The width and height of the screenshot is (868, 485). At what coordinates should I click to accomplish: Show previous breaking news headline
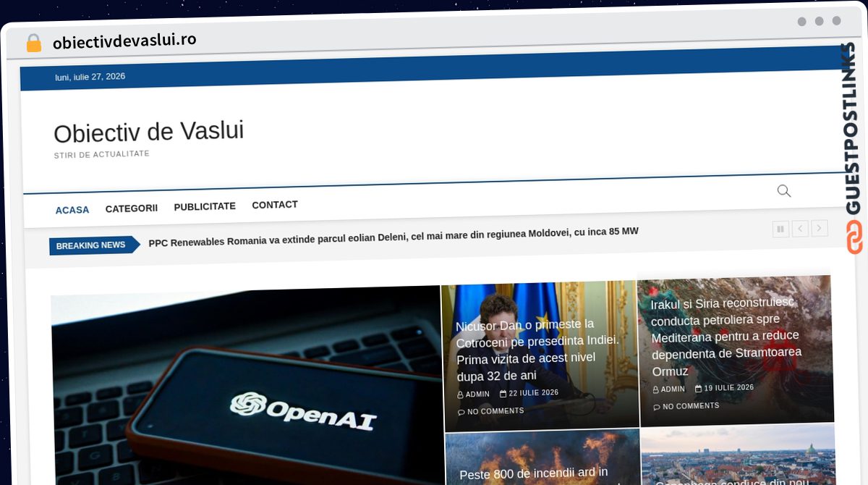pyautogui.click(x=800, y=229)
